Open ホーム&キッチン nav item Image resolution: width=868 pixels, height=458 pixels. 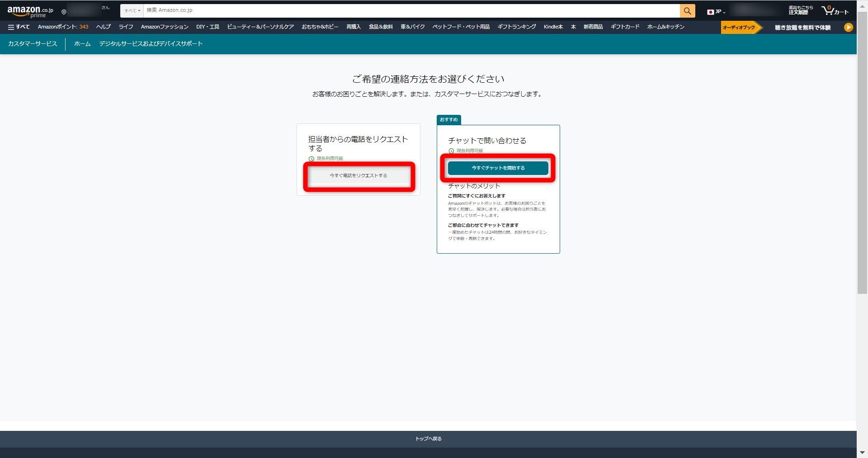point(665,27)
